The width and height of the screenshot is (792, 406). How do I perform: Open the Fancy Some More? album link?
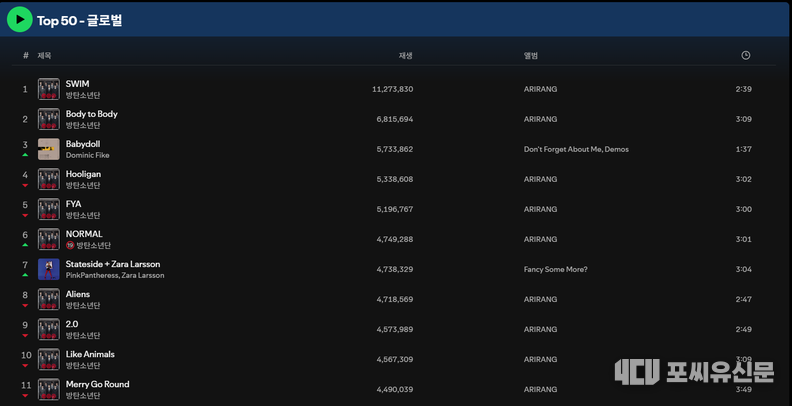[555, 269]
